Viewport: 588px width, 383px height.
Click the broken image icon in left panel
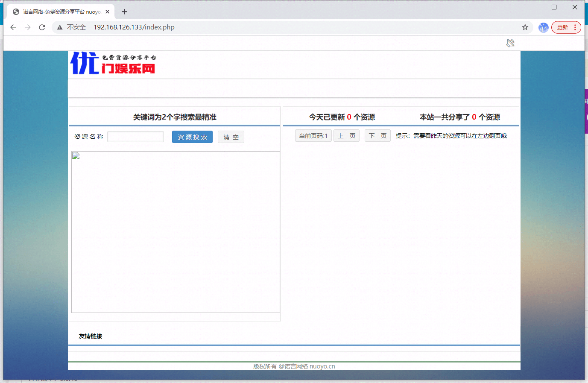(76, 156)
